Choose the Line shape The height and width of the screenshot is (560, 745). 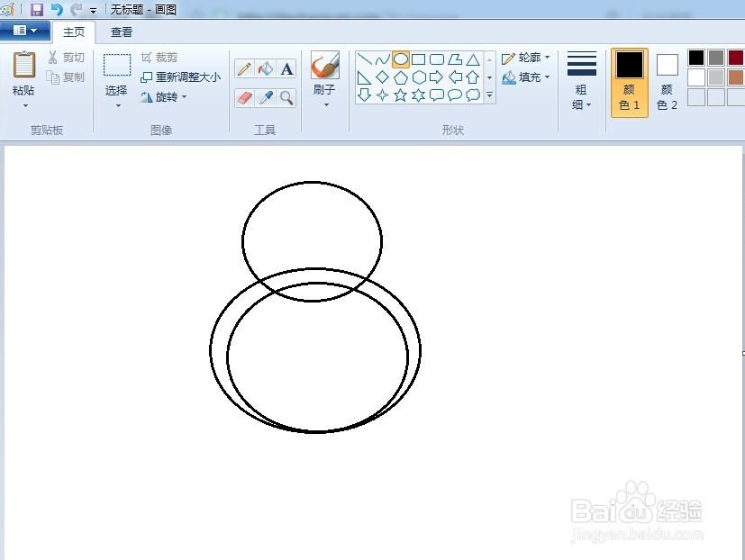pyautogui.click(x=365, y=59)
